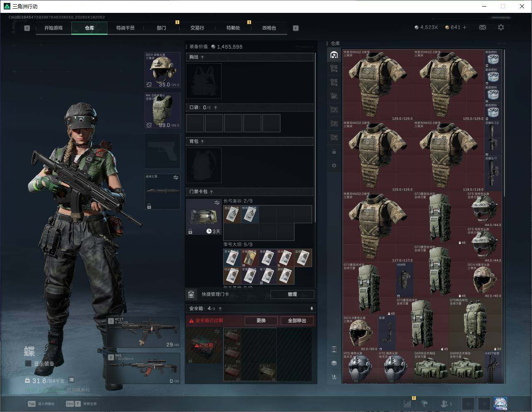The height and width of the screenshot is (412, 532).
Task: Click the player avatar in bottom bar
Action: [500, 403]
